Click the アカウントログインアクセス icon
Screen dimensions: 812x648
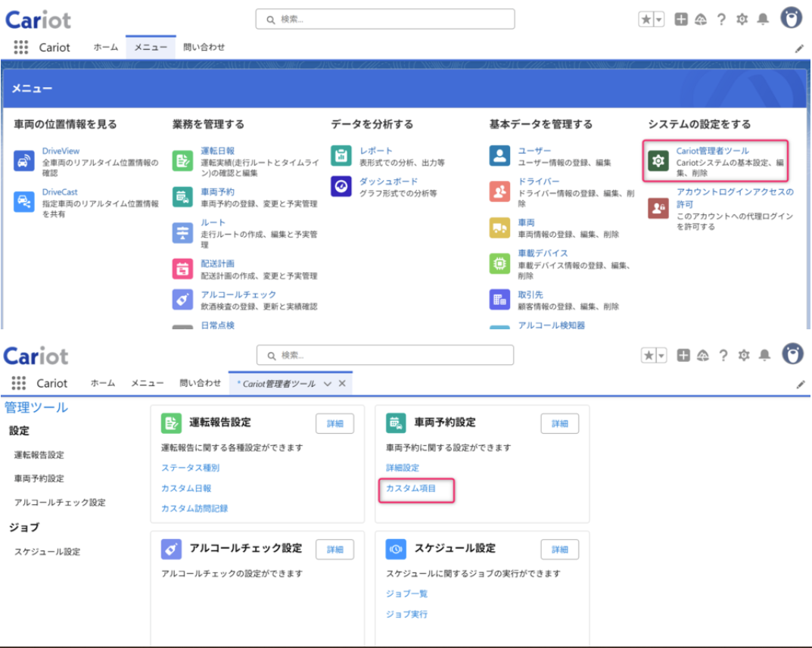(x=658, y=208)
